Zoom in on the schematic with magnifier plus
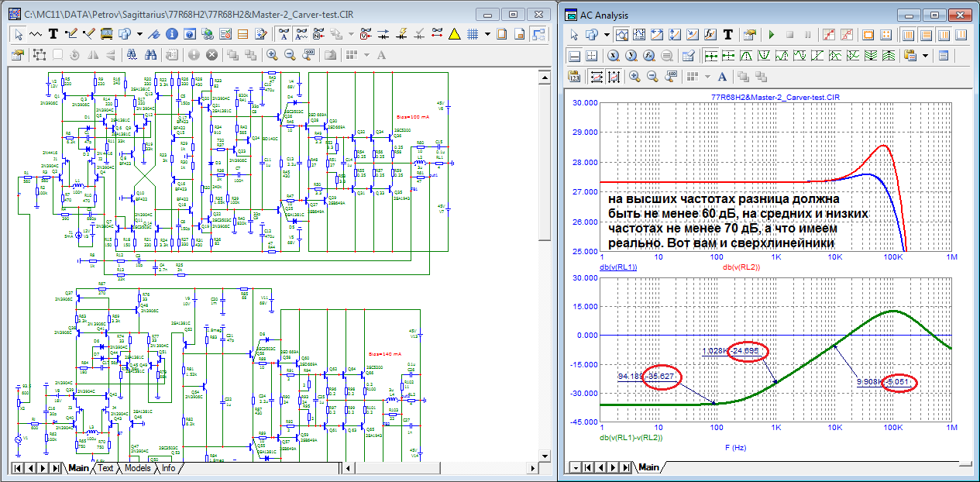 click(272, 55)
